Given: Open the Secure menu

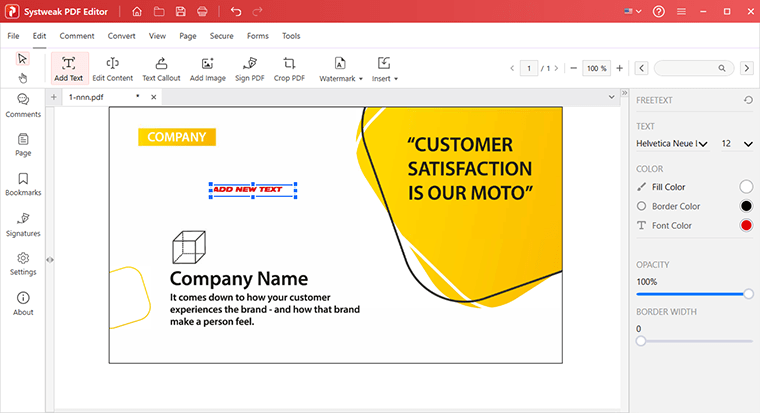Looking at the screenshot, I should point(222,36).
